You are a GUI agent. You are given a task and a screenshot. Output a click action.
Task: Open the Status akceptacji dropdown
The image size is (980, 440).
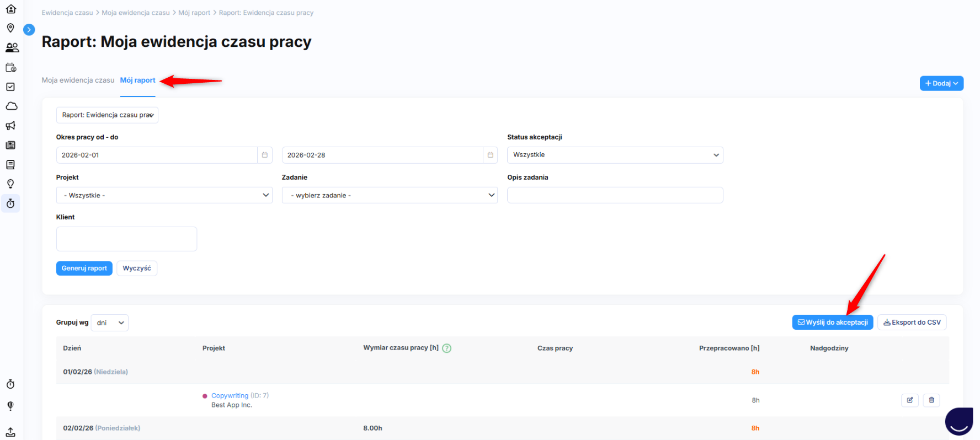tap(615, 155)
